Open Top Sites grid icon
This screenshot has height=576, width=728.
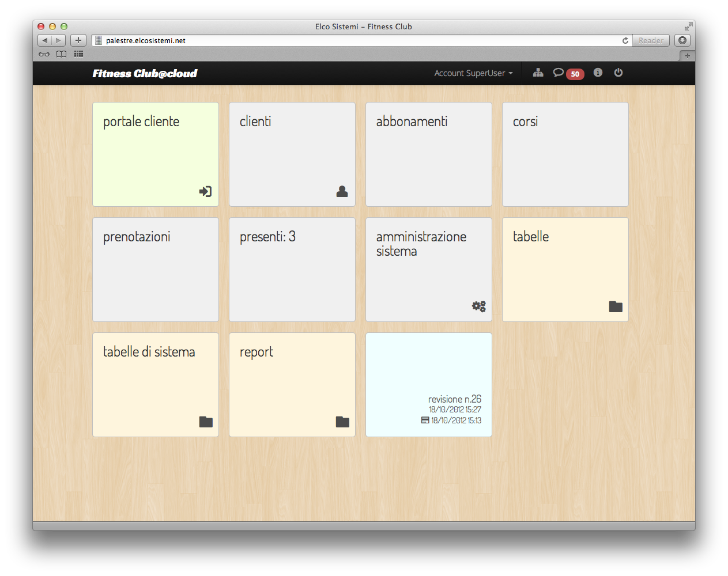tap(79, 54)
